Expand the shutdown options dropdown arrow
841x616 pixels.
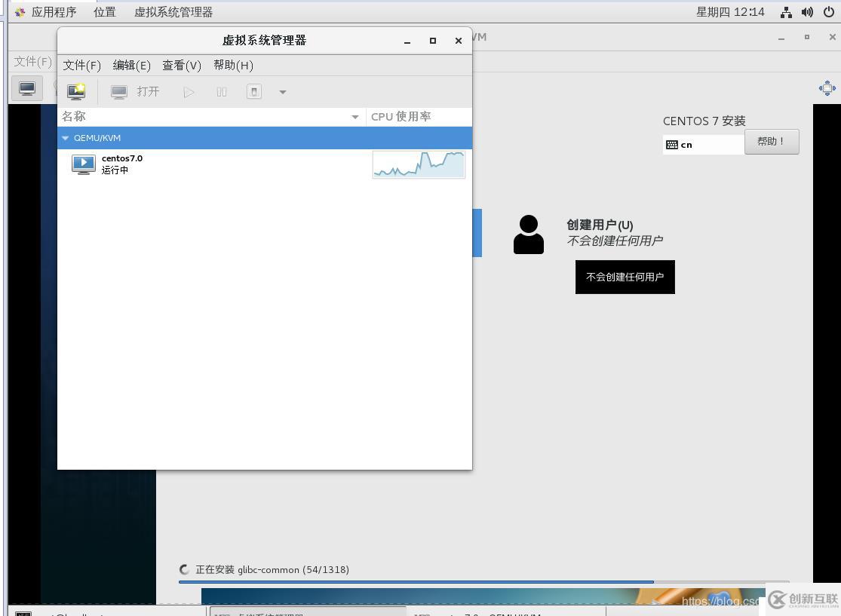[283, 92]
